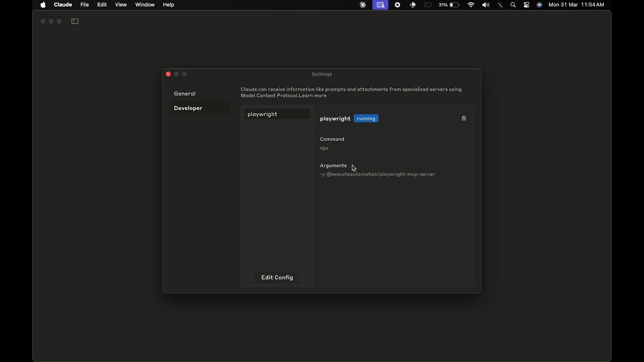This screenshot has width=644, height=362.
Task: Toggle the sidebar icon in main window
Action: coord(75,21)
